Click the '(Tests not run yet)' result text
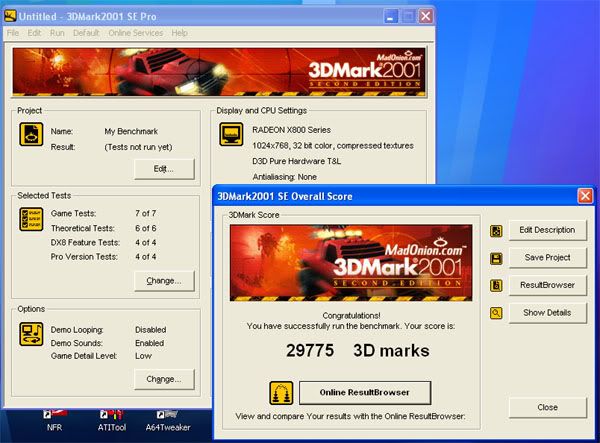The image size is (600, 443). coord(138,147)
